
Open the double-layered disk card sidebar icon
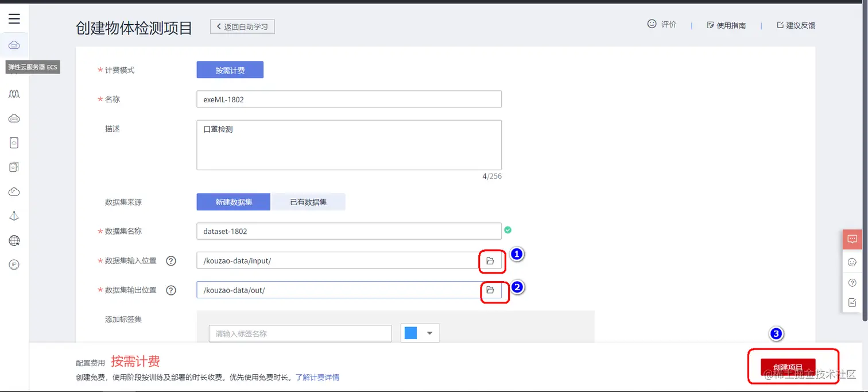click(x=14, y=167)
